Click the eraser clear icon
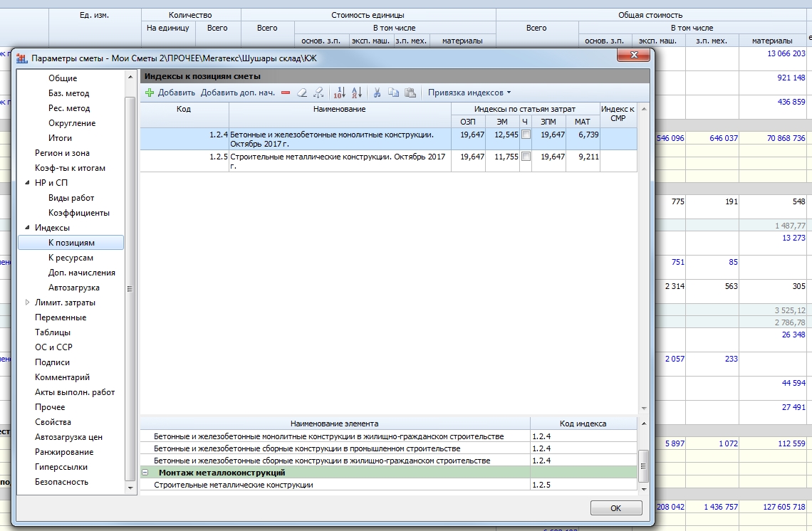 click(302, 93)
